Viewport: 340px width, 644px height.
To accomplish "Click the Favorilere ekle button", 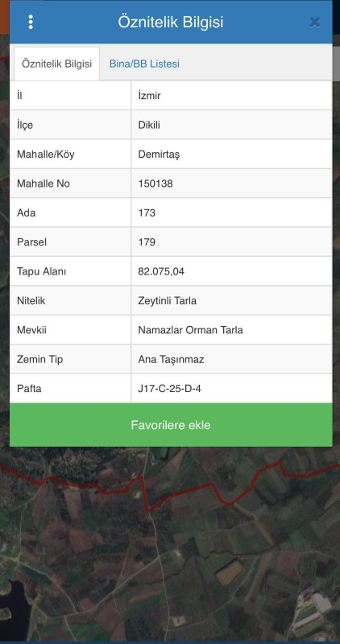I will [x=171, y=425].
